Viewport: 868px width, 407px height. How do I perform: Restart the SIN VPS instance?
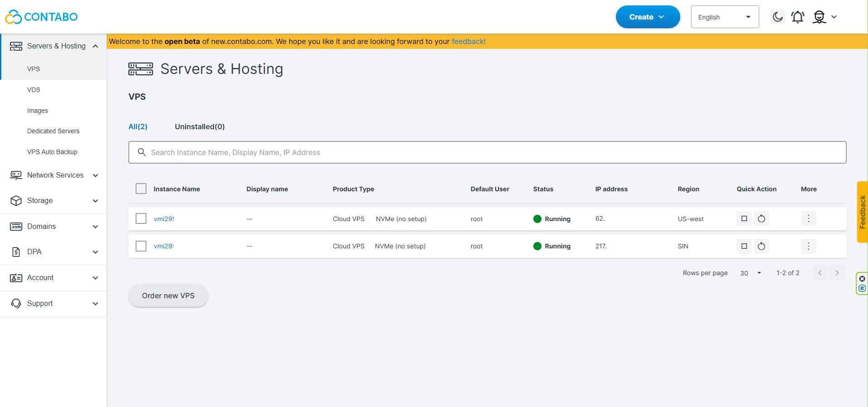pos(761,246)
